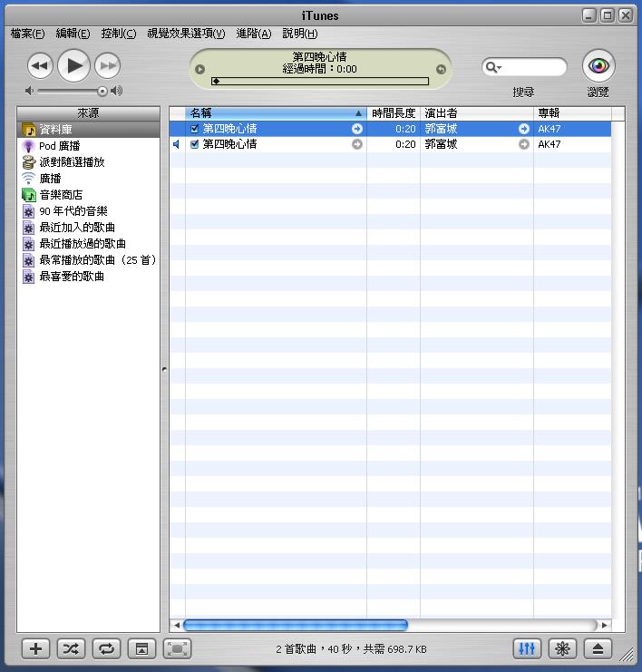The height and width of the screenshot is (672, 642).
Task: Sort songs by the 名稱 column header
Action: tap(272, 113)
